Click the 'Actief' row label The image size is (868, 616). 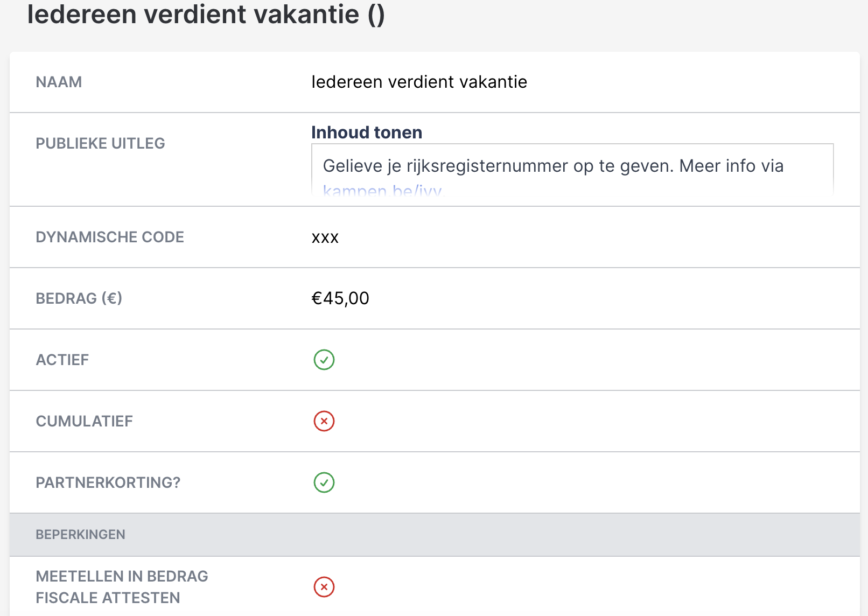click(62, 360)
